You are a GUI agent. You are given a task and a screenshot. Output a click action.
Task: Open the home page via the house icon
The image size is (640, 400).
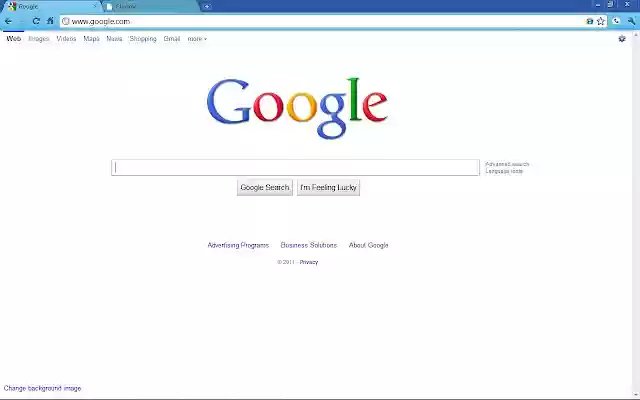click(x=50, y=21)
